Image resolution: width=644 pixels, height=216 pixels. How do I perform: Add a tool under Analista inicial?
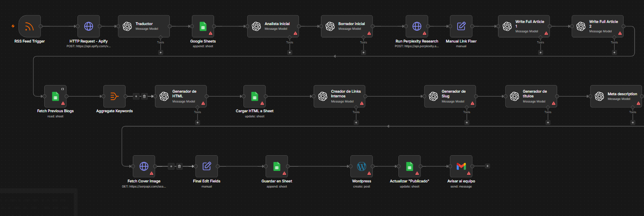point(289,53)
